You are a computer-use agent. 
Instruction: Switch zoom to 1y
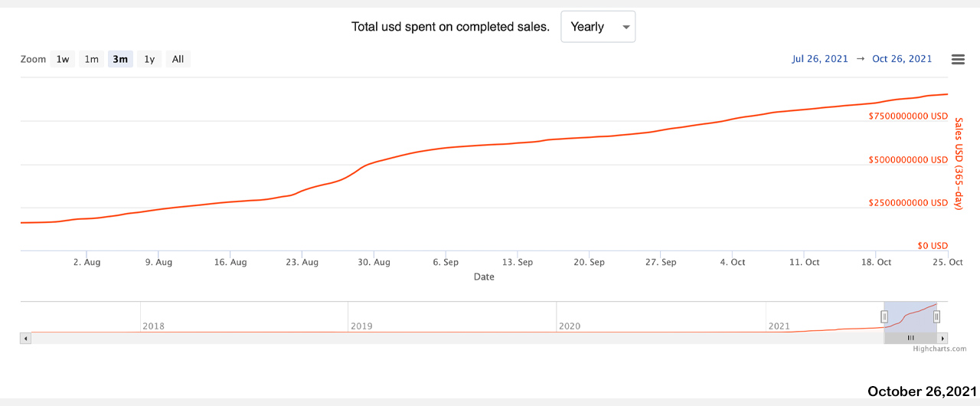tap(149, 60)
